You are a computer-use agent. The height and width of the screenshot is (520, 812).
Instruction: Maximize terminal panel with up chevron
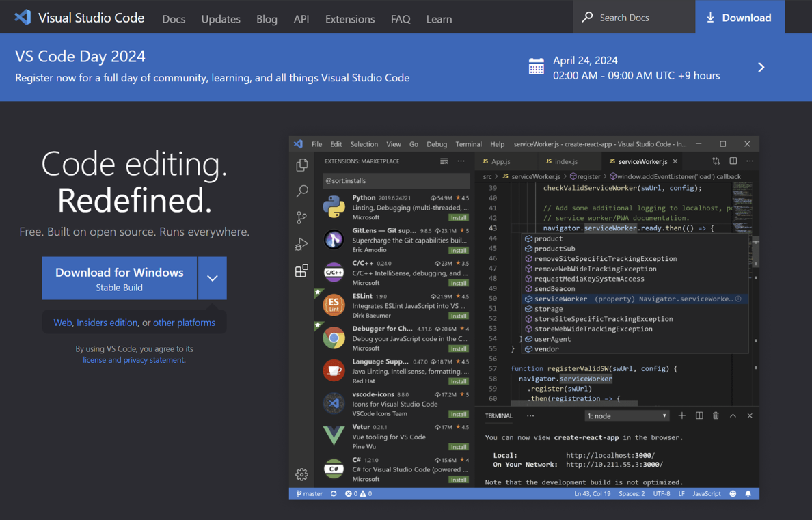pos(733,415)
